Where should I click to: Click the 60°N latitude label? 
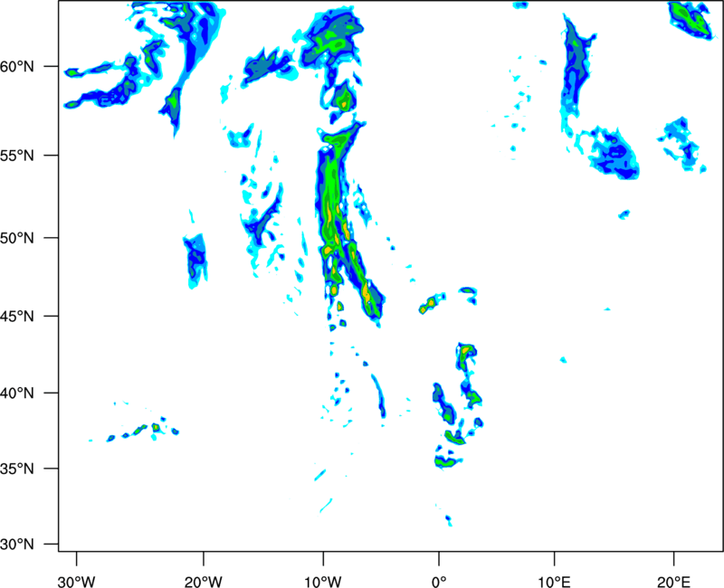point(17,67)
